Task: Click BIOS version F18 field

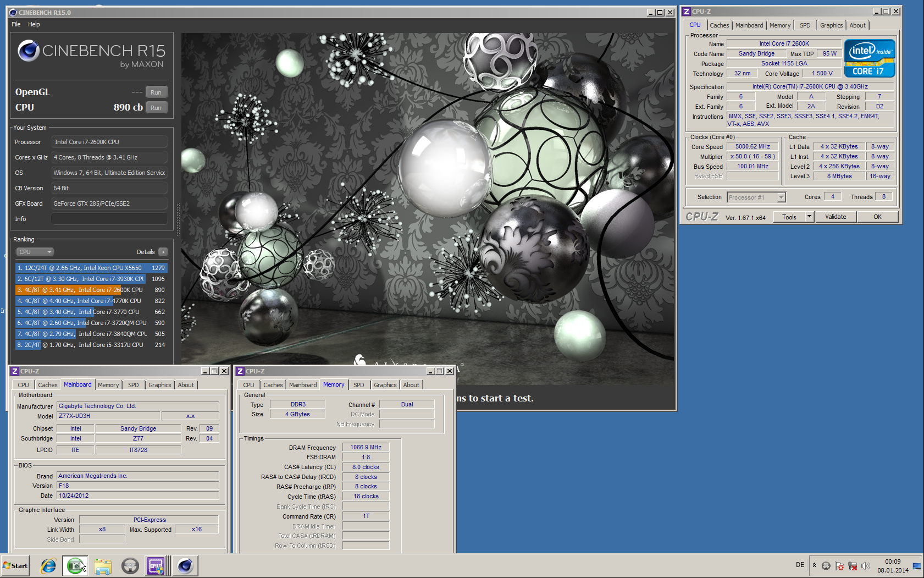Action: 137,486
